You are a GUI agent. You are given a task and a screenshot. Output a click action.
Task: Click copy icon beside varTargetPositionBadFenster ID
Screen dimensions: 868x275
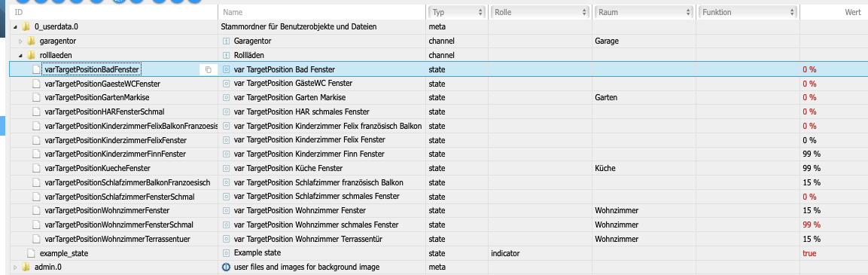208,69
